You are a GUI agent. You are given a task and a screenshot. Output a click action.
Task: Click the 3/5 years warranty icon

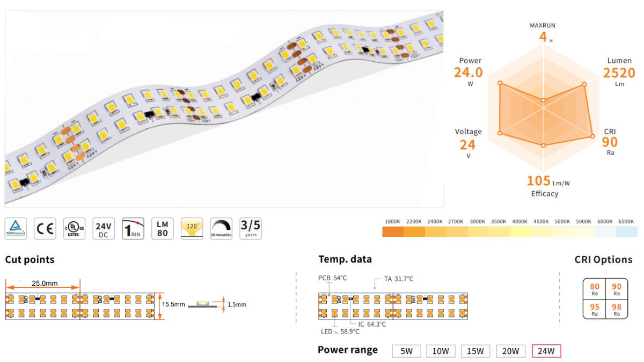251,229
